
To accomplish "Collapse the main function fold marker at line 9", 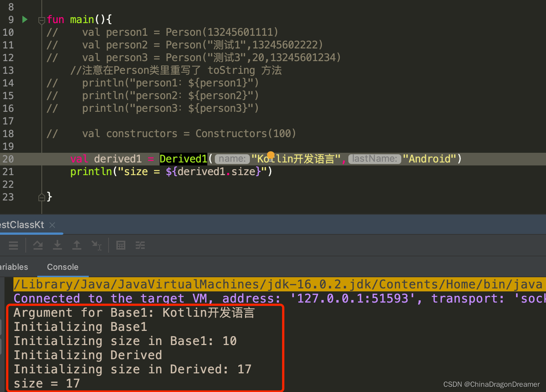I will pyautogui.click(x=42, y=20).
